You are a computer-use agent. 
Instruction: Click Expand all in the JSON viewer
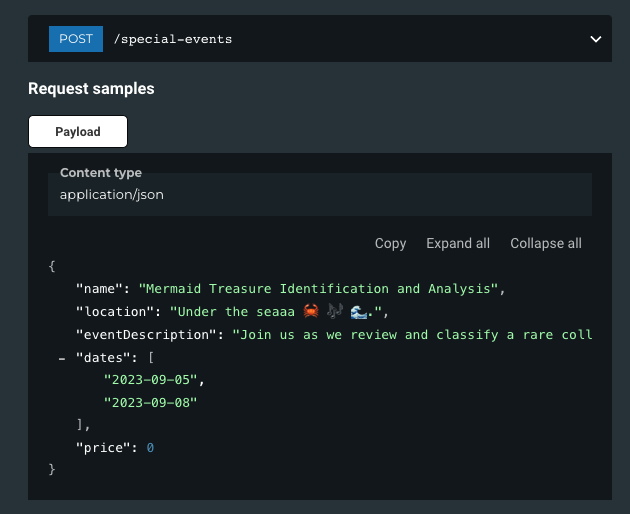point(458,243)
